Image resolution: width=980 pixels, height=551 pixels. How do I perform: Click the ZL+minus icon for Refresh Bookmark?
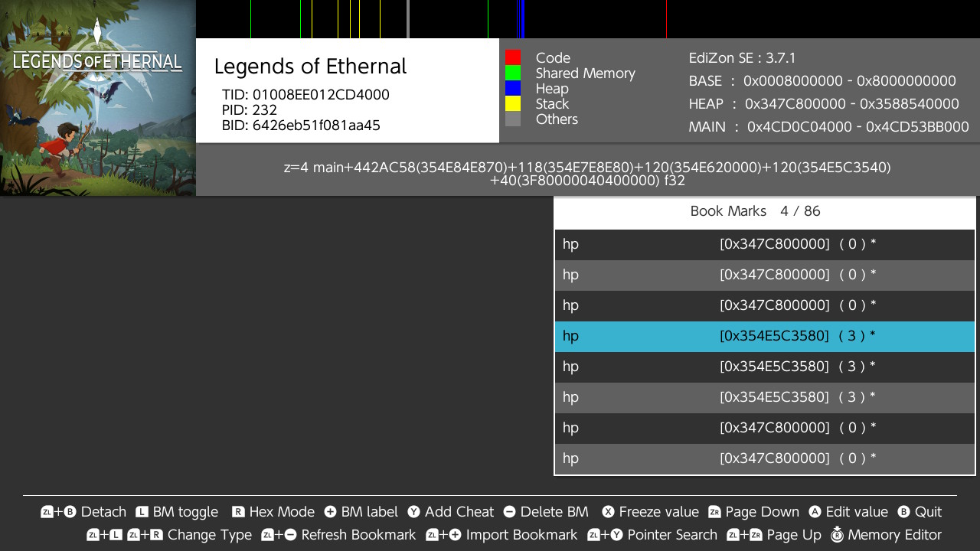279,535
